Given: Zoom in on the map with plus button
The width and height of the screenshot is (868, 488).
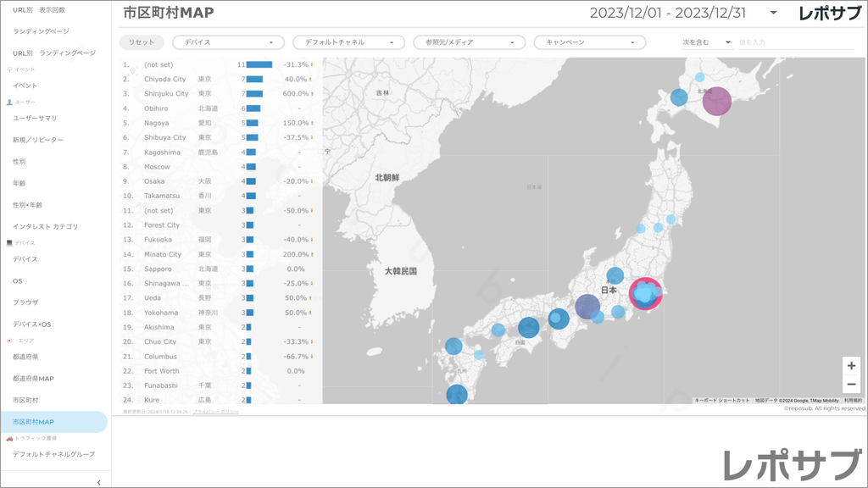Looking at the screenshot, I should tap(851, 366).
